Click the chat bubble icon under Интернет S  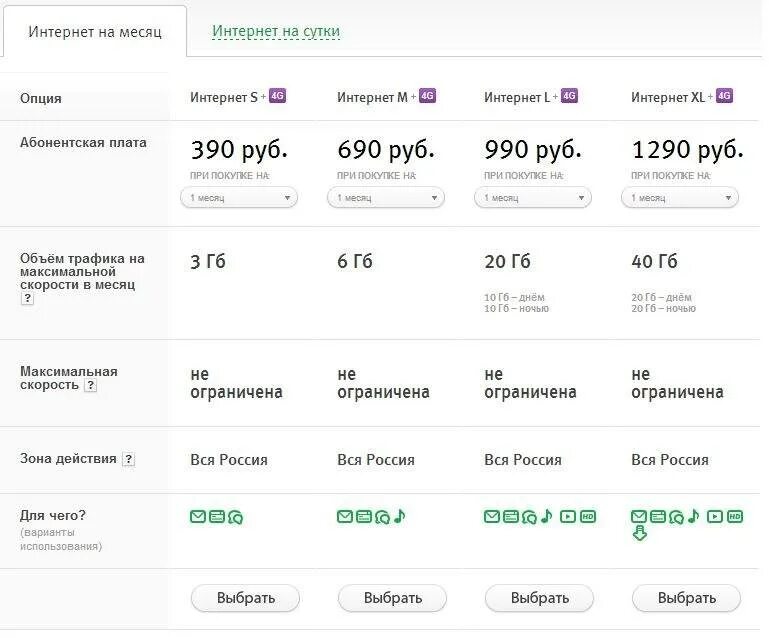tap(235, 517)
